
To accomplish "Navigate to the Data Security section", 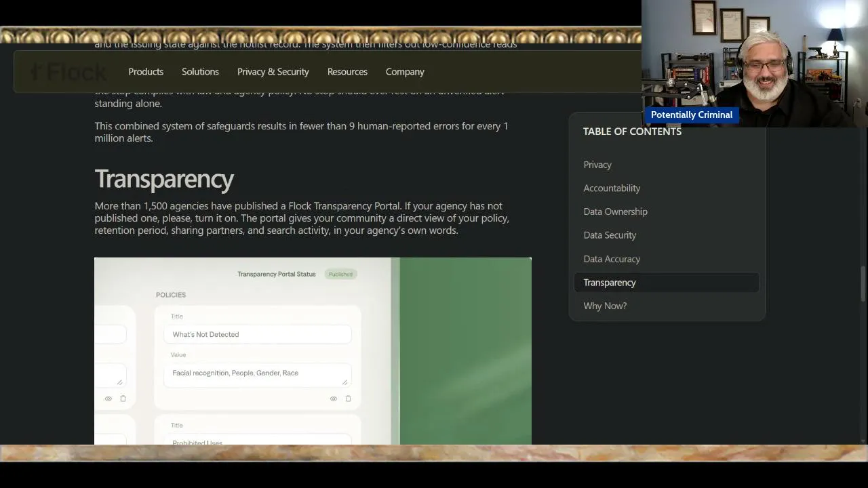I will (x=610, y=235).
